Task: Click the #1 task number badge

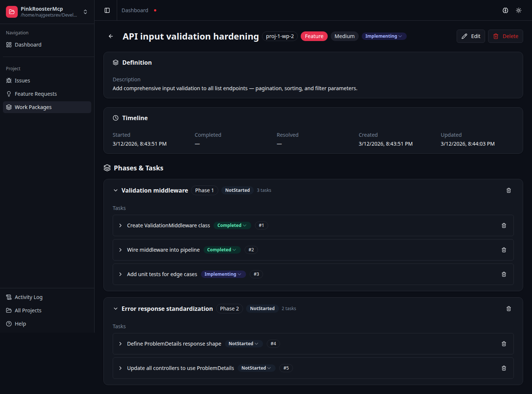Action: (261, 225)
